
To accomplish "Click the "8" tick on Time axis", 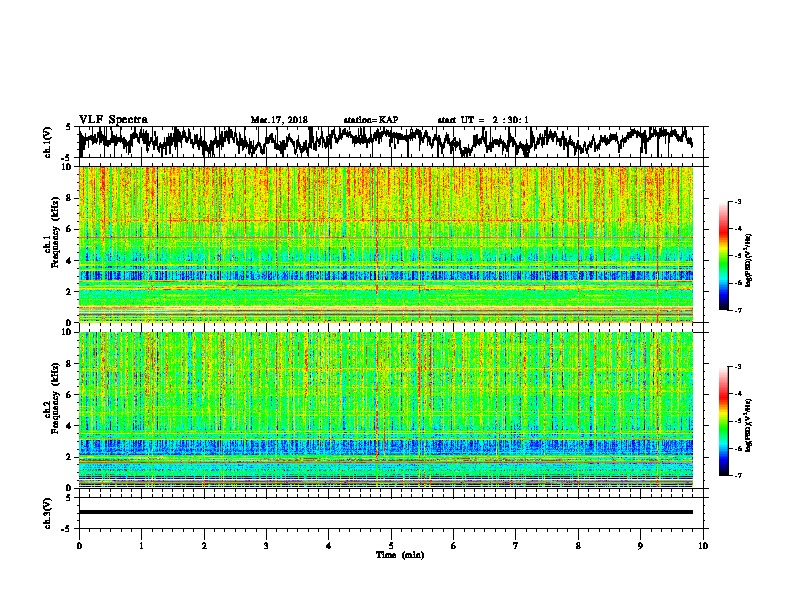I will (578, 546).
